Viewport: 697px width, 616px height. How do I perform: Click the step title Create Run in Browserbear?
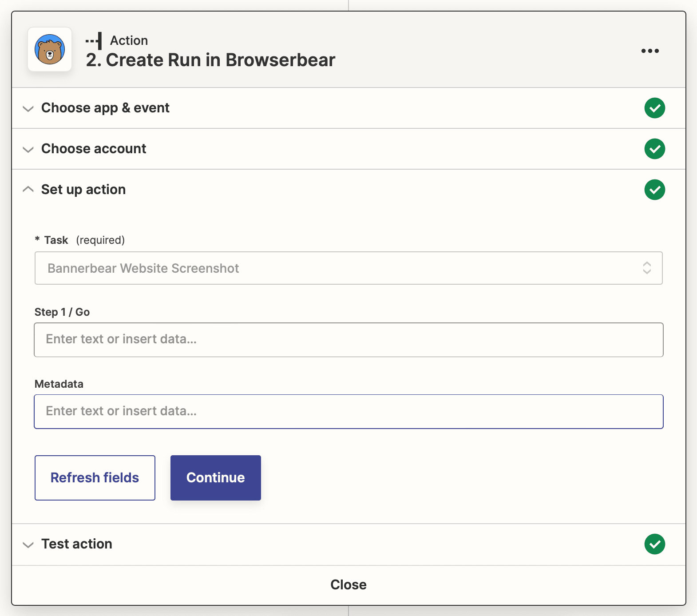(x=210, y=60)
